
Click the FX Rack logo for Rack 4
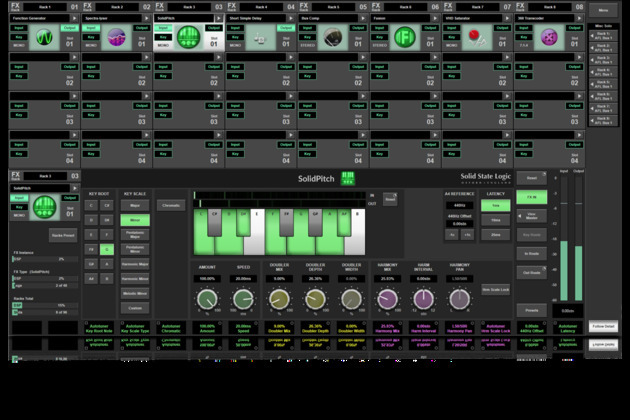coord(232,6)
